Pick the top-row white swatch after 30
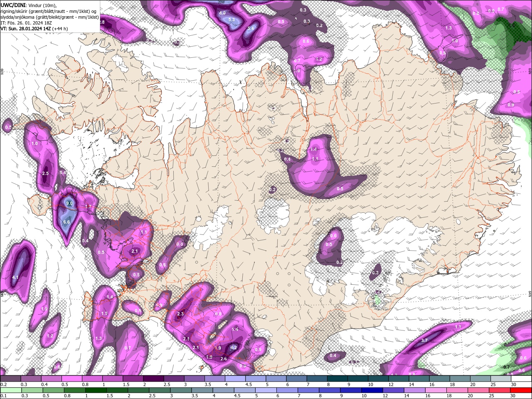Viewport: 532px width, 399px height. [522, 379]
